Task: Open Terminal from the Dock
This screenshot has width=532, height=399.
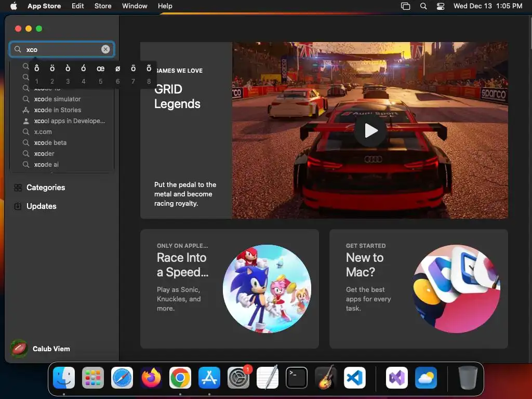Action: point(297,377)
